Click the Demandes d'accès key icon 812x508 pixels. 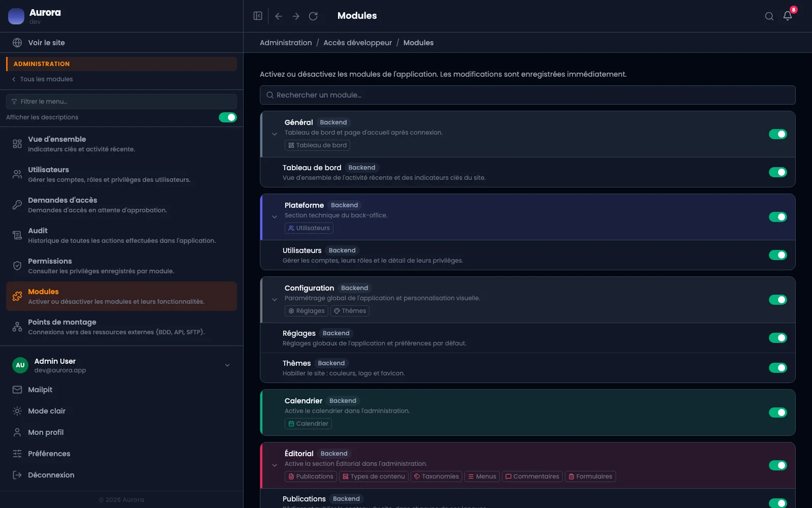pos(17,205)
